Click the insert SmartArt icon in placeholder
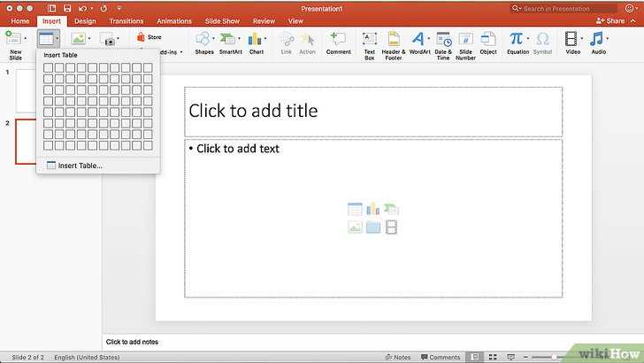The height and width of the screenshot is (363, 644). click(x=391, y=209)
